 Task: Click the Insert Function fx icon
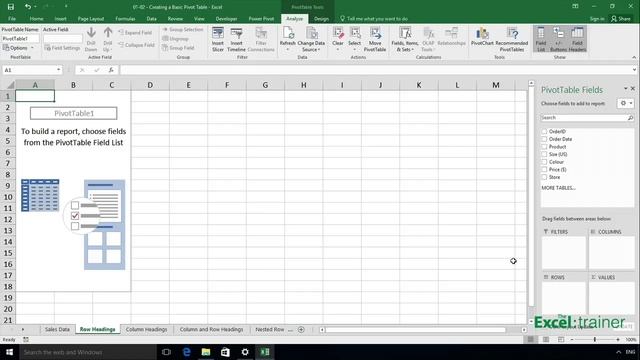point(111,70)
